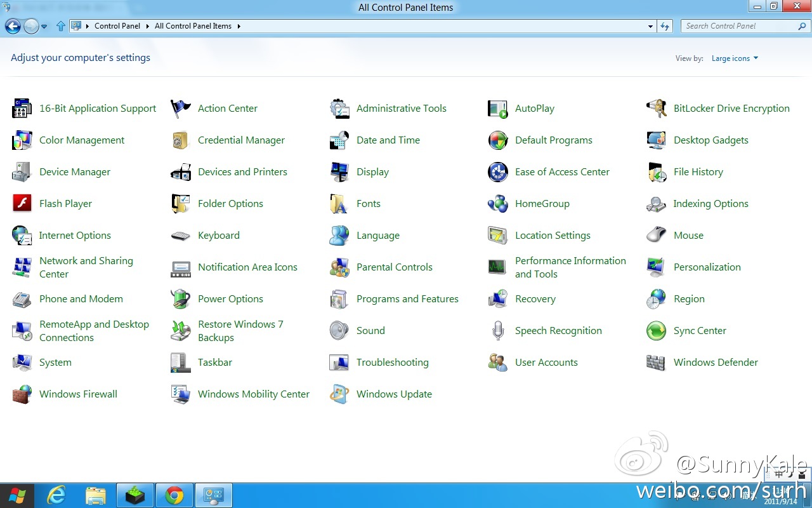Open the Folder Options icon

click(181, 204)
